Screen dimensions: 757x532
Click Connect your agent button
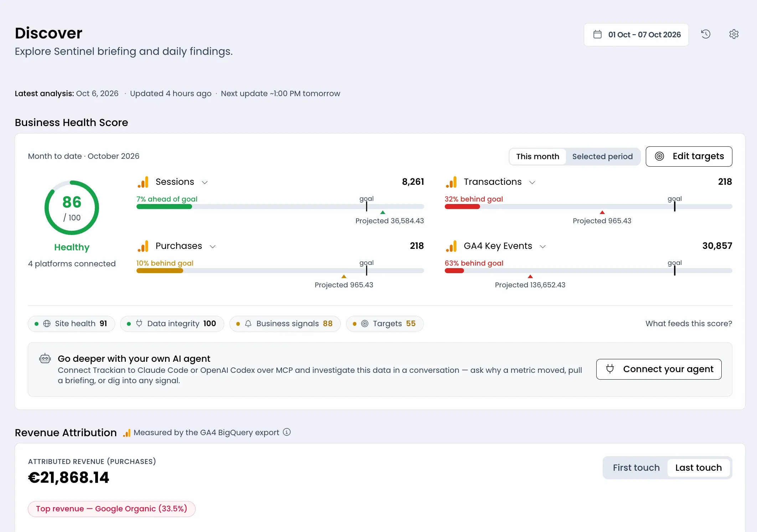659,369
